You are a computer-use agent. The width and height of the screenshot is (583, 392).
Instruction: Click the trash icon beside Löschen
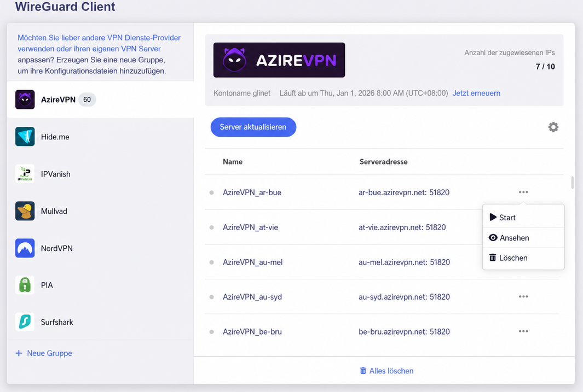coord(493,258)
